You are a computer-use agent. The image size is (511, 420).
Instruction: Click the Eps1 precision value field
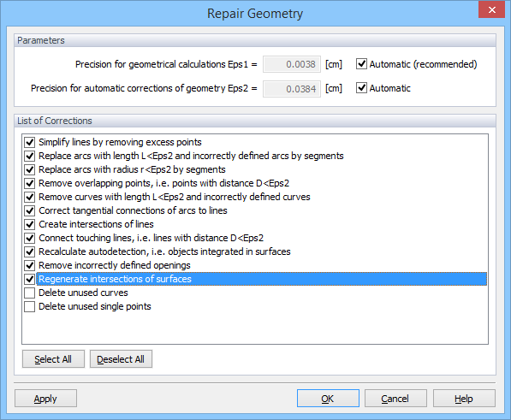[292, 64]
